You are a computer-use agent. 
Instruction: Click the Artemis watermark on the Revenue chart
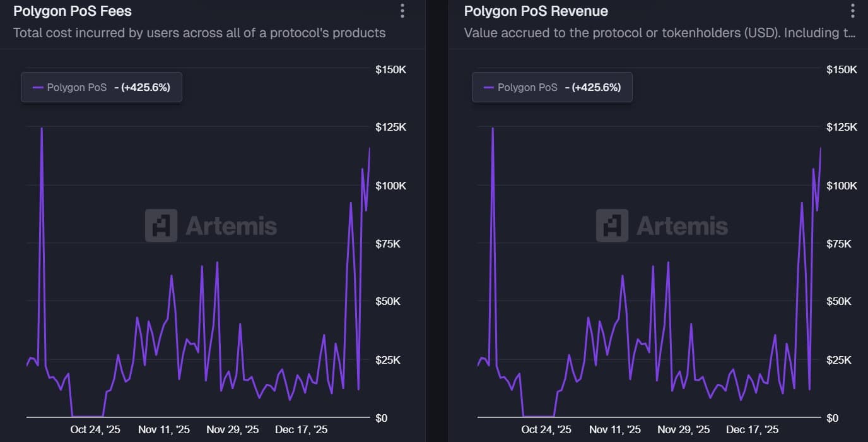(x=662, y=226)
